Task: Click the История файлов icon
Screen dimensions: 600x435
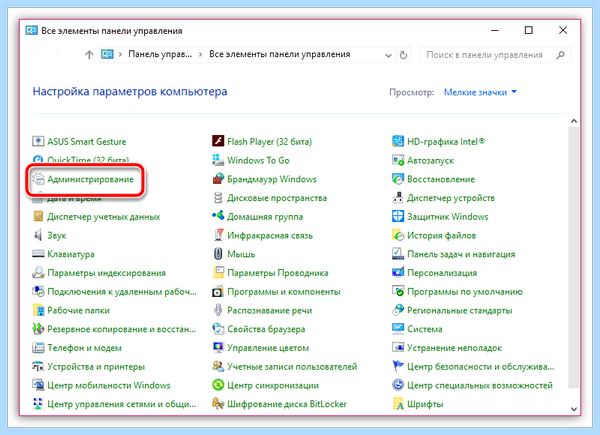Action: [398, 235]
